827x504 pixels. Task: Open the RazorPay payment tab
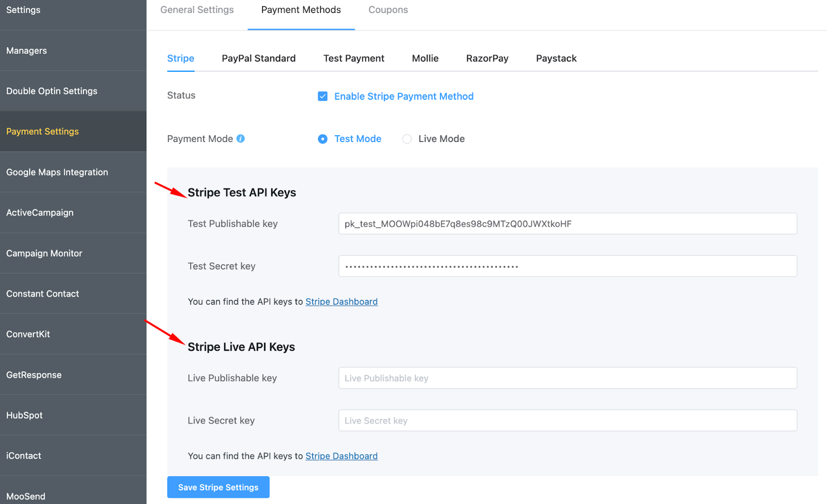point(487,58)
